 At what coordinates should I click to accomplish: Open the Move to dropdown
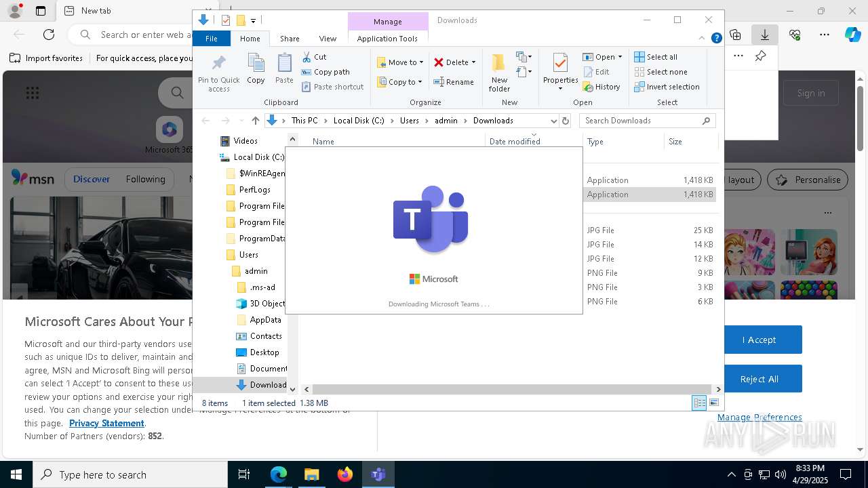(400, 62)
